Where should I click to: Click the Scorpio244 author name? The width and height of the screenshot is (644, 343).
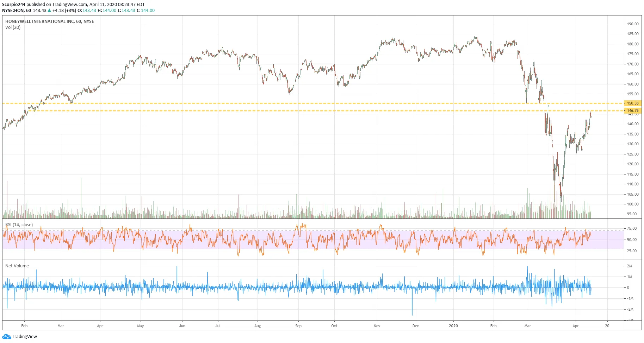[14, 5]
